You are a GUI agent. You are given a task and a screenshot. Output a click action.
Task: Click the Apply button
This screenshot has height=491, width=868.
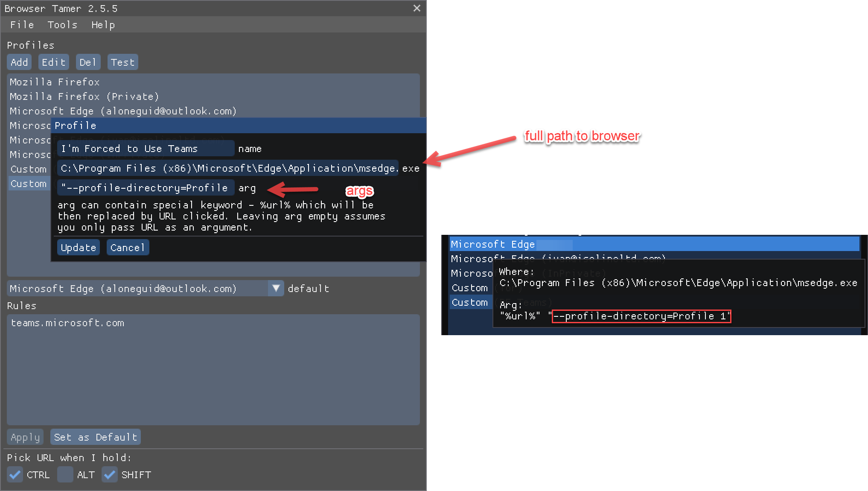pos(25,437)
